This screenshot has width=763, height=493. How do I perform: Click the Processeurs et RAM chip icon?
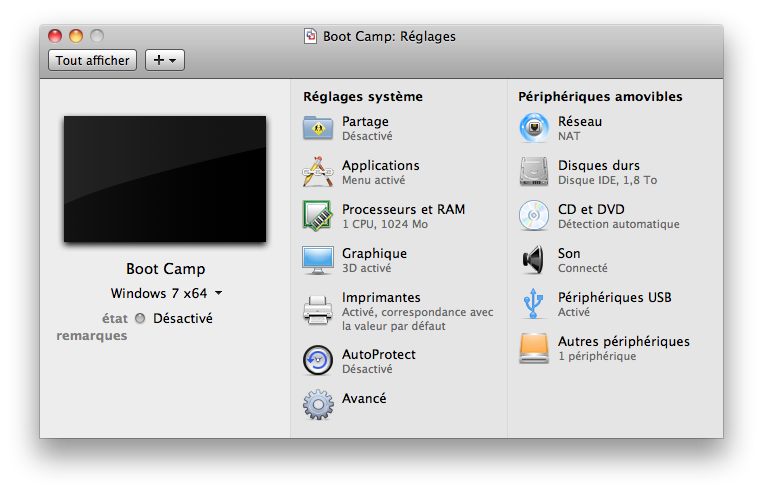coord(318,216)
